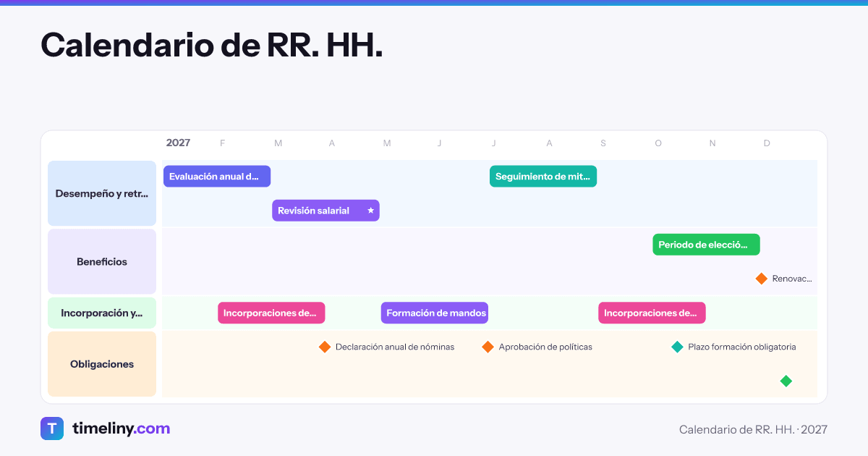Select the Incorporación y… category label
This screenshot has height=456, width=868.
click(102, 313)
